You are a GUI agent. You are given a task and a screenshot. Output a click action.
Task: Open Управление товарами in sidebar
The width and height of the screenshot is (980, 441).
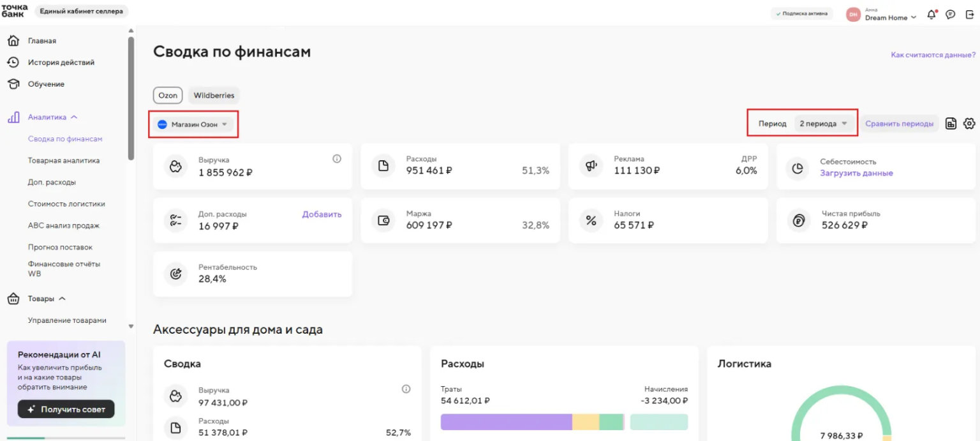click(67, 320)
